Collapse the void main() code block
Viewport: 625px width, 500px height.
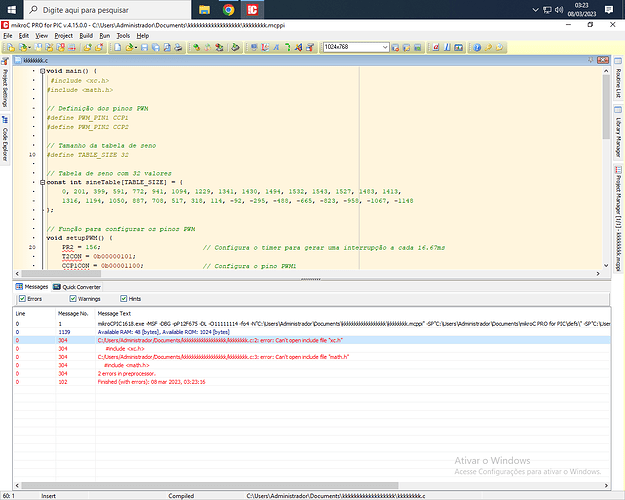click(42, 71)
